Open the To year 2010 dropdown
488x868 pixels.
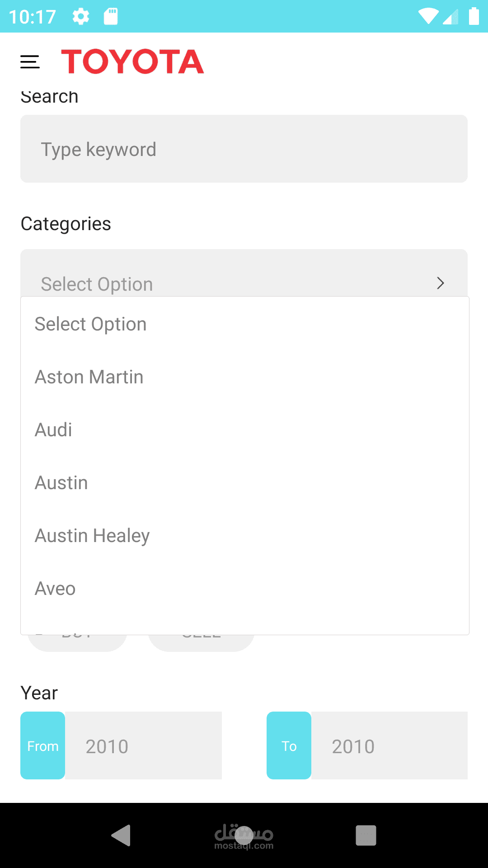[x=389, y=745]
